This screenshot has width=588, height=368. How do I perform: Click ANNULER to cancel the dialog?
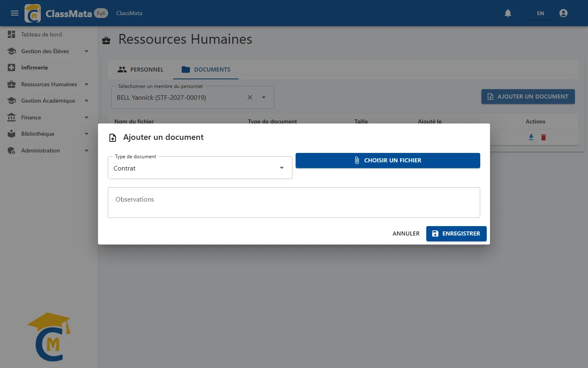[x=406, y=233]
